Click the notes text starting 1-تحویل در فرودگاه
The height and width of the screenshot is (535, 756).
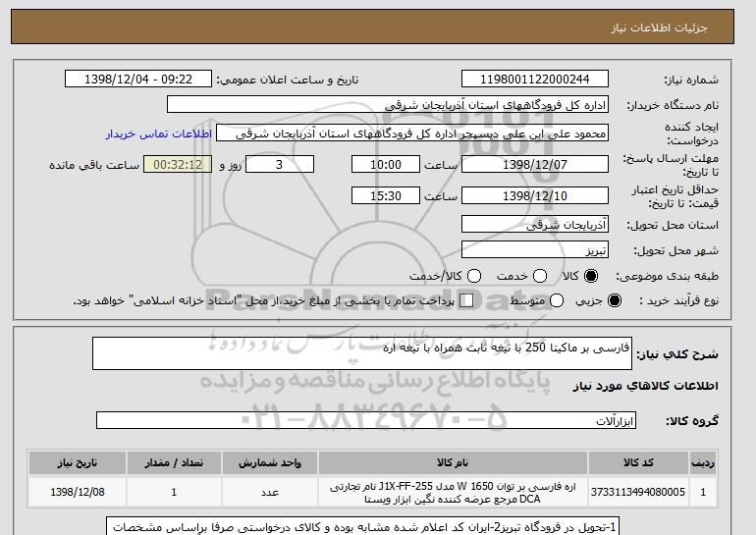pos(364,527)
